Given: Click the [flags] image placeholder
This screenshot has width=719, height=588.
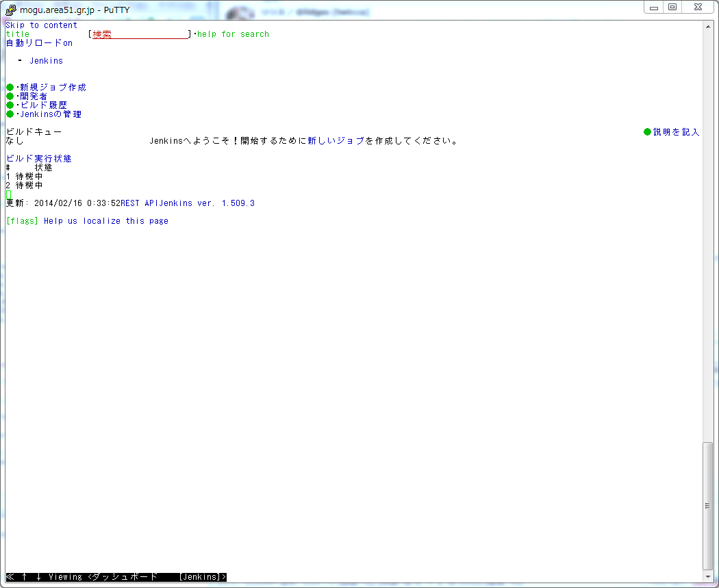Looking at the screenshot, I should [x=22, y=221].
